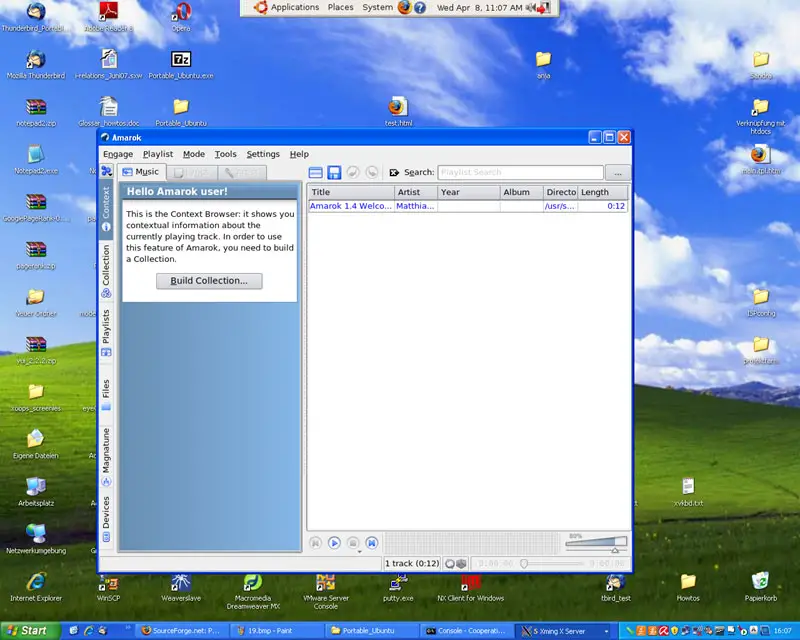
Task: Click inside the Playlist Search field
Action: (520, 173)
